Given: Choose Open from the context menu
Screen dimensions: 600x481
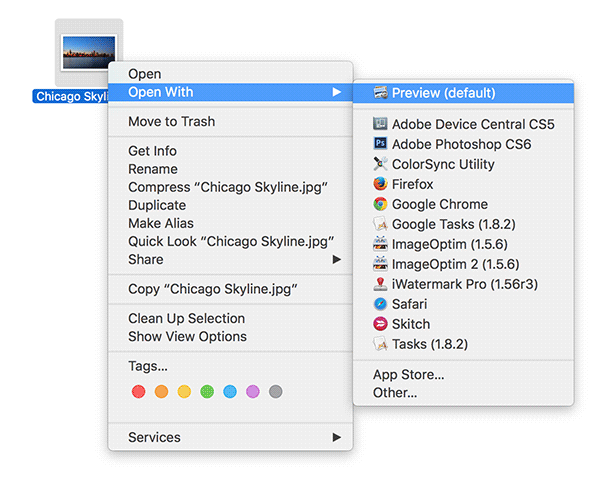Looking at the screenshot, I should [x=230, y=73].
